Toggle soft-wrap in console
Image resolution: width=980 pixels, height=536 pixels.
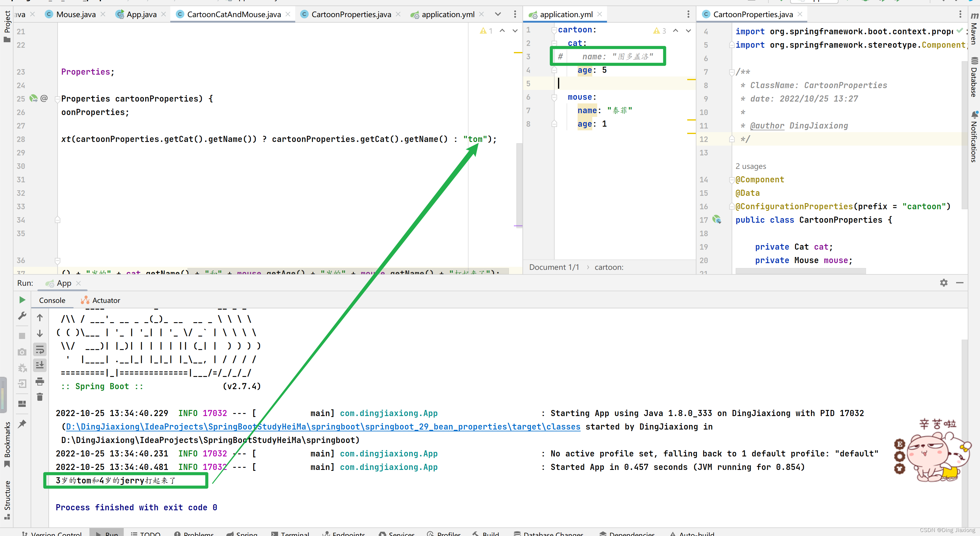click(x=40, y=349)
